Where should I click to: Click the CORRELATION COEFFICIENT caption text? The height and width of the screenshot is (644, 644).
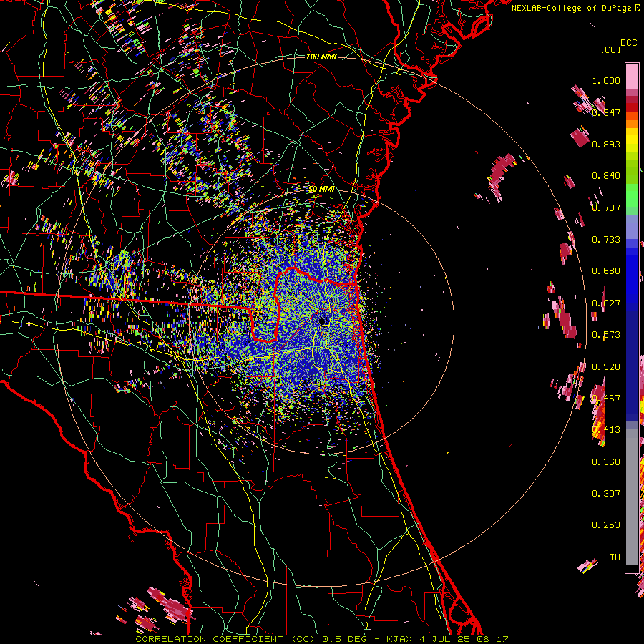pyautogui.click(x=209, y=639)
